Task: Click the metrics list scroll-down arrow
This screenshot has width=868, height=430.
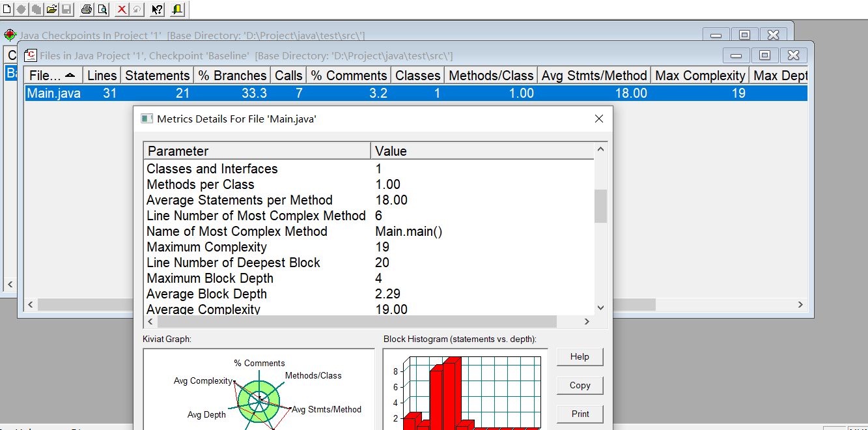Action: point(600,308)
